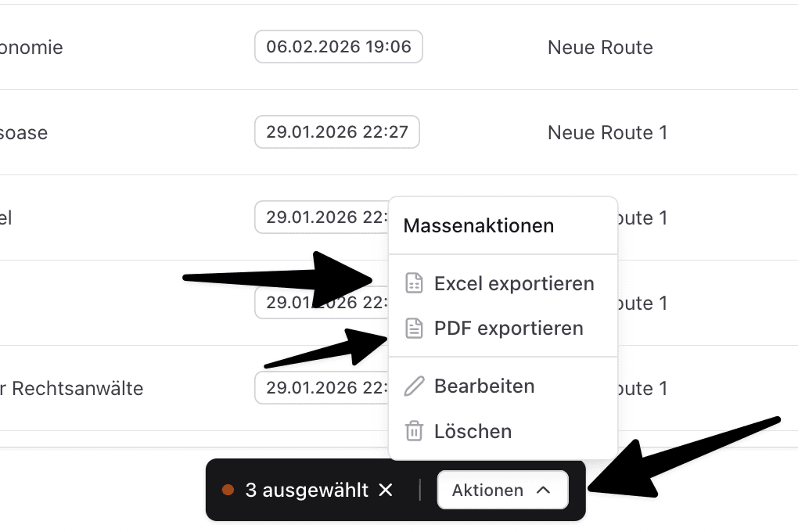The image size is (798, 532).
Task: Open the Neue Route entry in the top row
Action: (x=599, y=47)
